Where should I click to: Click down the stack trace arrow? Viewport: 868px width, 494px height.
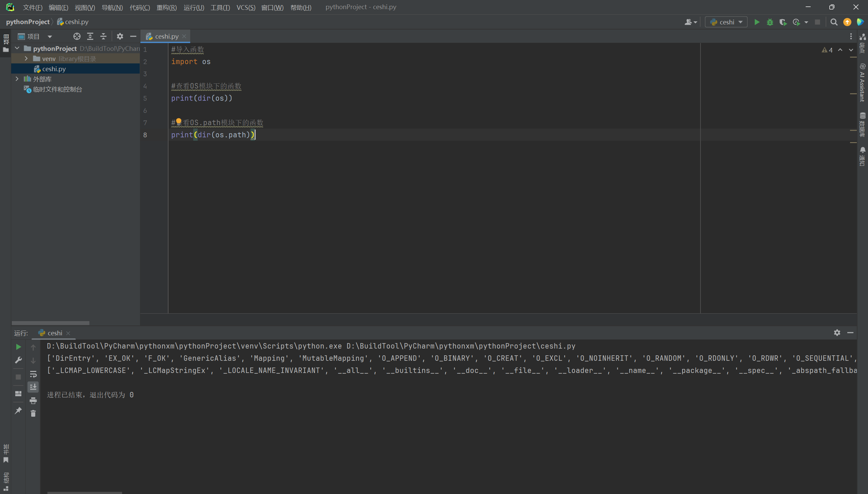pyautogui.click(x=33, y=360)
